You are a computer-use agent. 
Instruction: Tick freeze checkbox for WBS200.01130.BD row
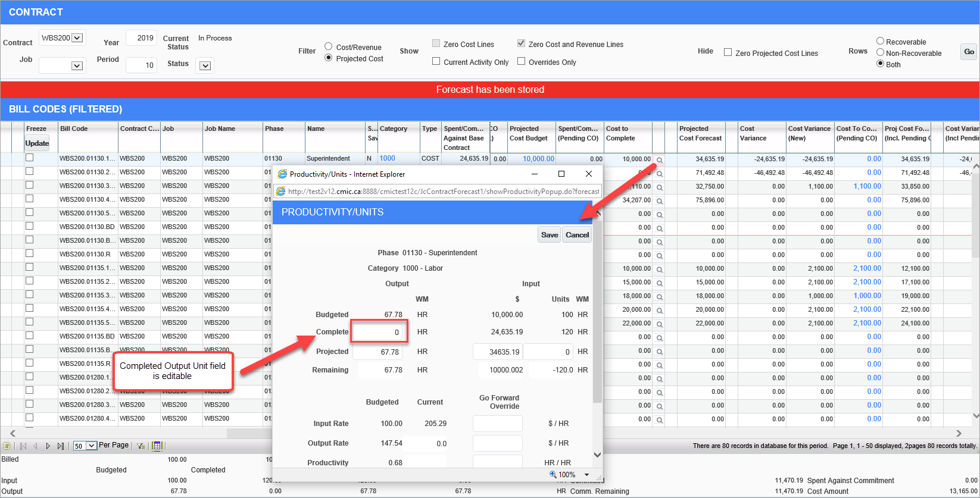click(x=29, y=226)
